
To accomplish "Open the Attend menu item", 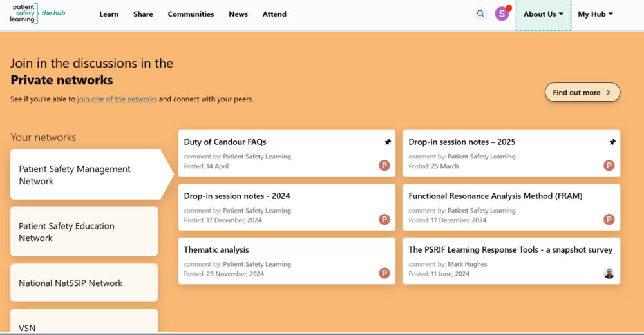I will pos(274,14).
